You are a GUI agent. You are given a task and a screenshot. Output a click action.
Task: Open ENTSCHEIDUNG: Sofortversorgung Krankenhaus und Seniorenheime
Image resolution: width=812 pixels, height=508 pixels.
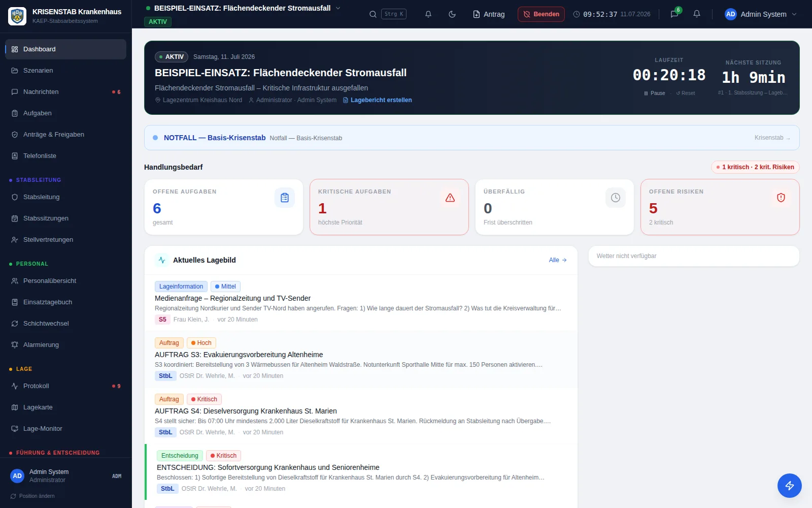(x=361, y=472)
